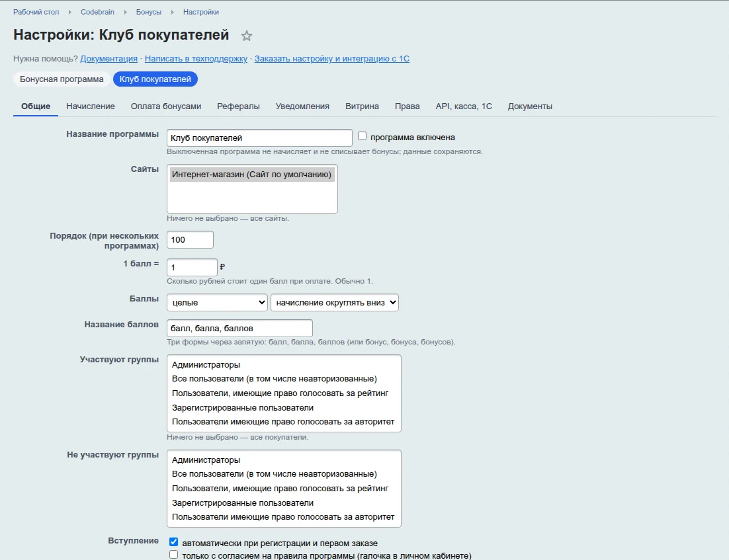Go to the Рефералы tab
729x560 pixels.
click(x=239, y=106)
